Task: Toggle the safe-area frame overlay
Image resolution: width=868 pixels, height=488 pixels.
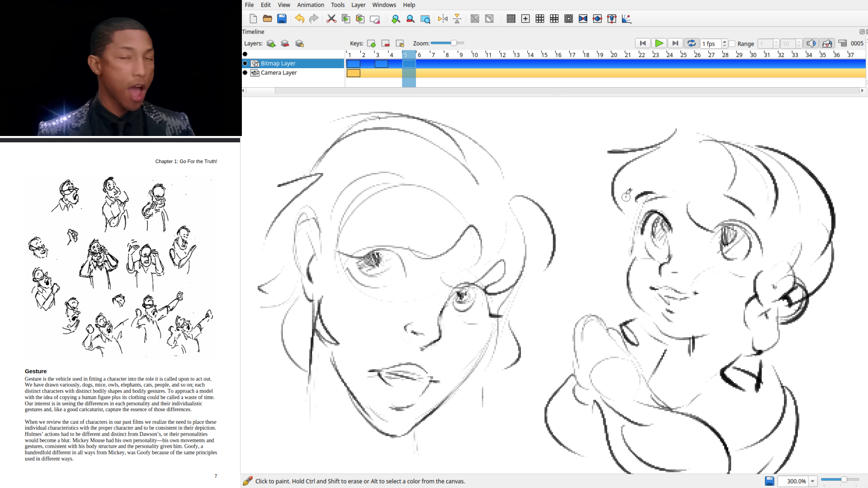Action: click(569, 19)
